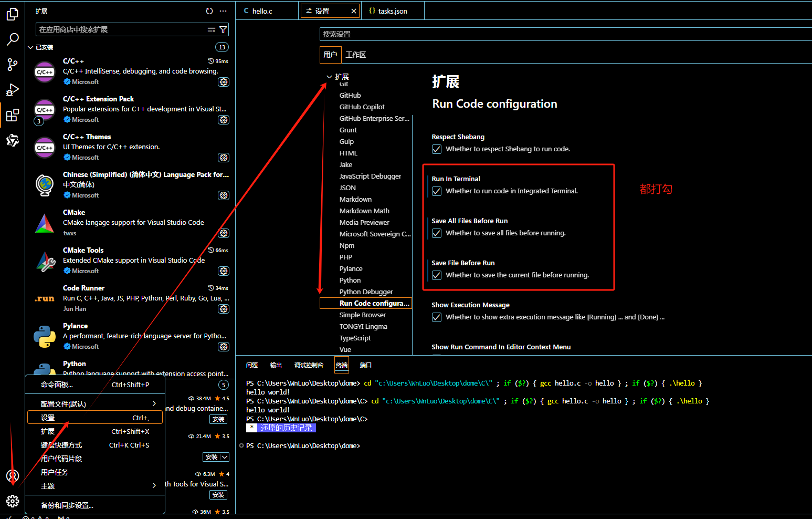Select Run Code configuration tree item
The height and width of the screenshot is (519, 812).
pos(366,304)
